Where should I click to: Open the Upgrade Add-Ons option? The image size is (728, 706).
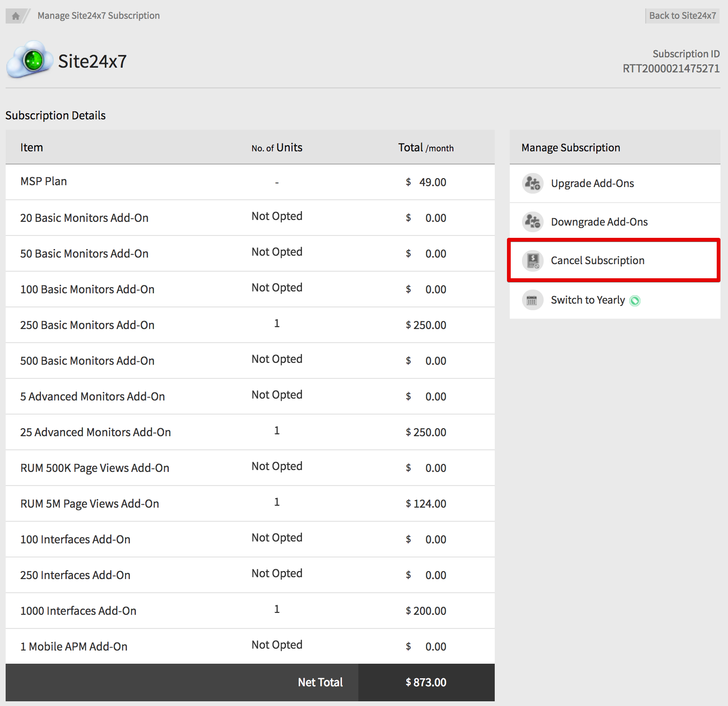[x=592, y=183]
